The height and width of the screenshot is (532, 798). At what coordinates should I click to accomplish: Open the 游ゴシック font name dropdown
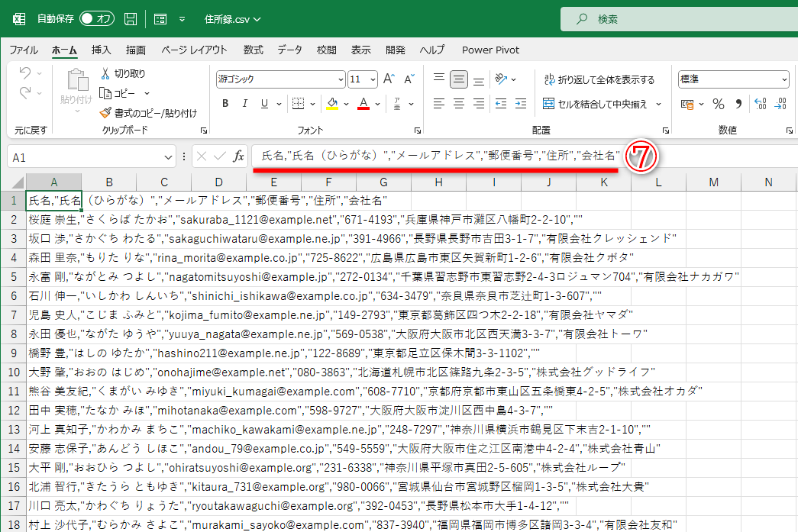coord(341,79)
